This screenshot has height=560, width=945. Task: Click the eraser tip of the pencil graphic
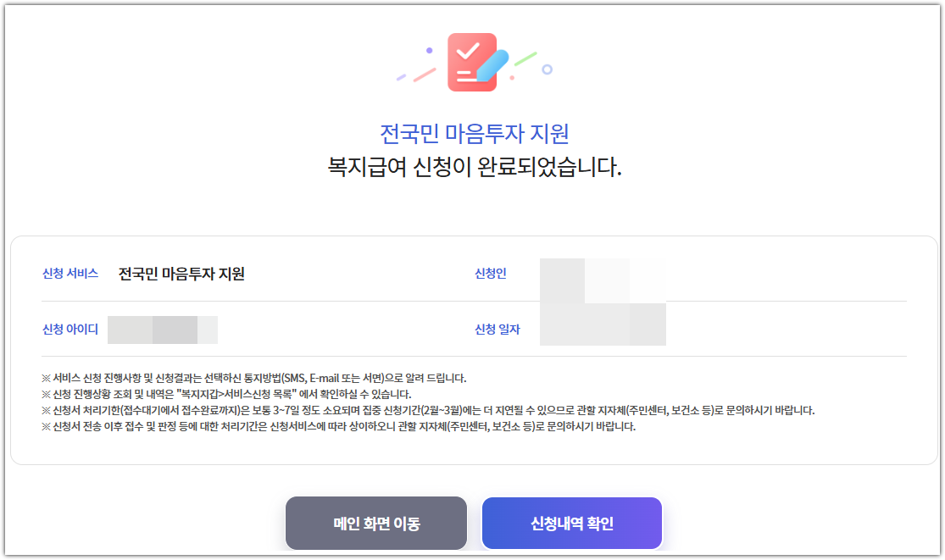pyautogui.click(x=502, y=54)
